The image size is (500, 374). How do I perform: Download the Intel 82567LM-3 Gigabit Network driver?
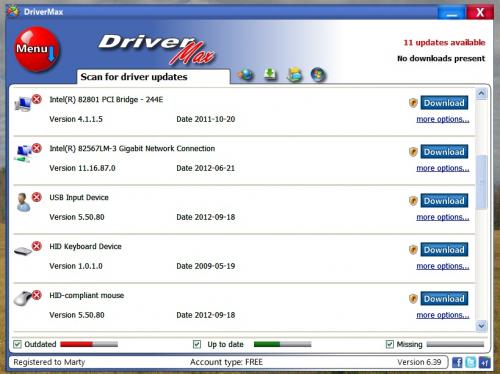coord(444,152)
